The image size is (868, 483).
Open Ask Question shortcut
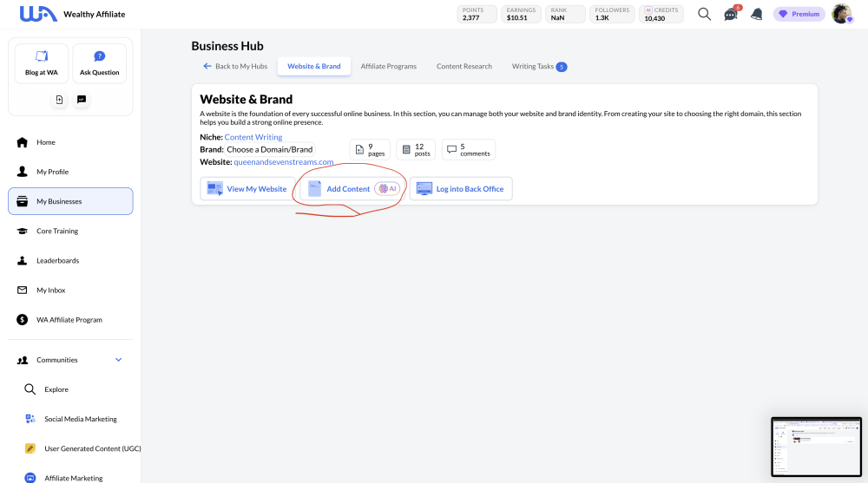point(100,63)
